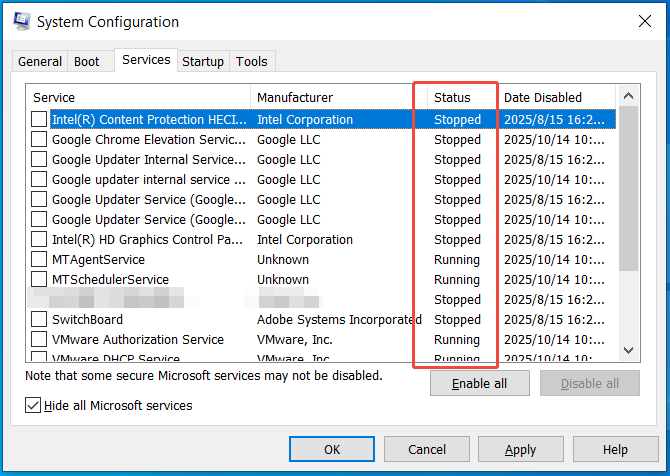Viewport: 670px width, 476px height.
Task: Click the Enable all button
Action: pyautogui.click(x=479, y=383)
